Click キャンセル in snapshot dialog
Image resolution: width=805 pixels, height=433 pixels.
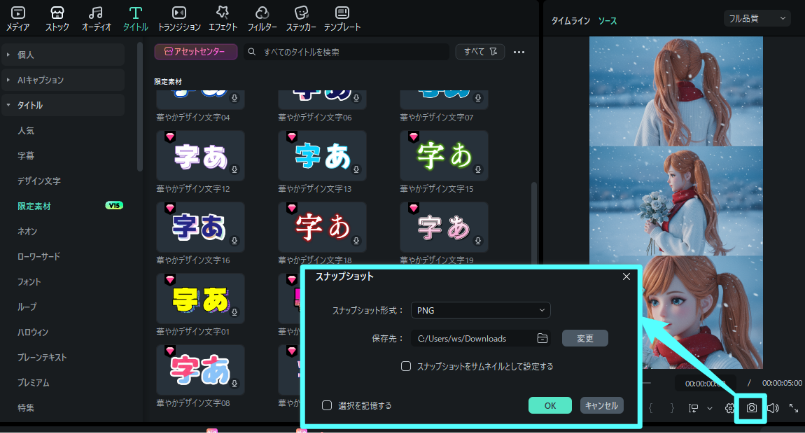click(x=602, y=405)
